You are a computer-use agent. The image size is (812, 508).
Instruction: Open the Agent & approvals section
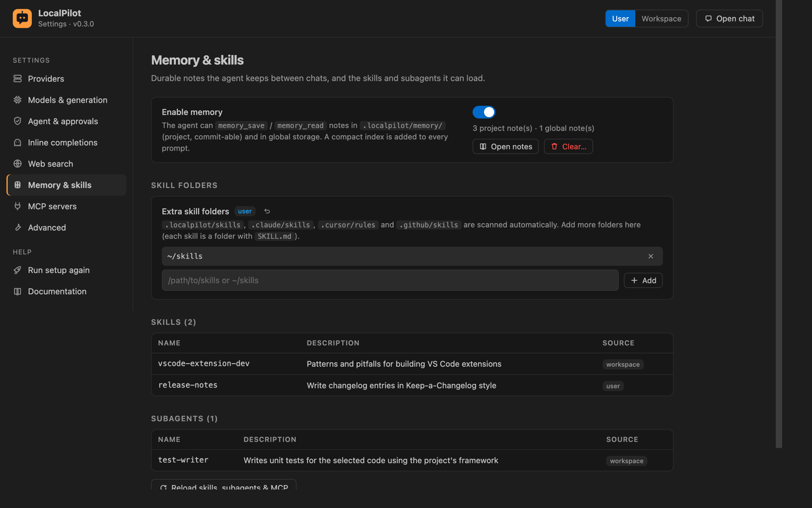coord(66,121)
